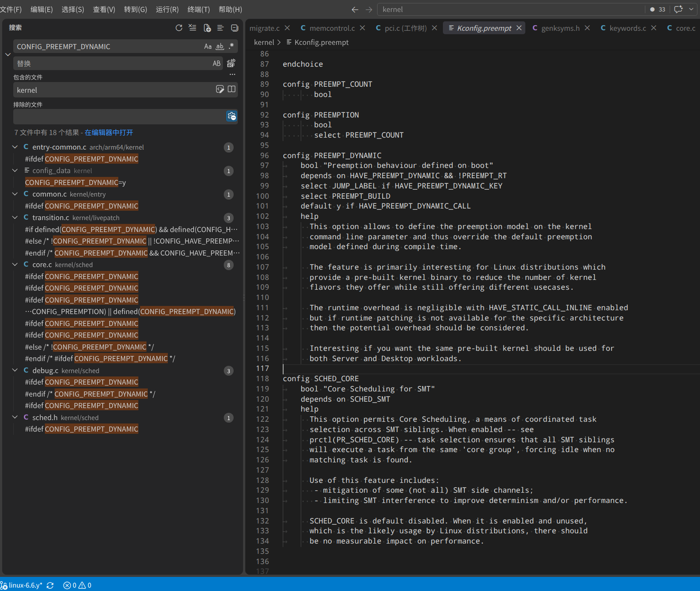This screenshot has width=700, height=591.
Task: Click kernel breadcrumb segment
Action: click(x=264, y=42)
